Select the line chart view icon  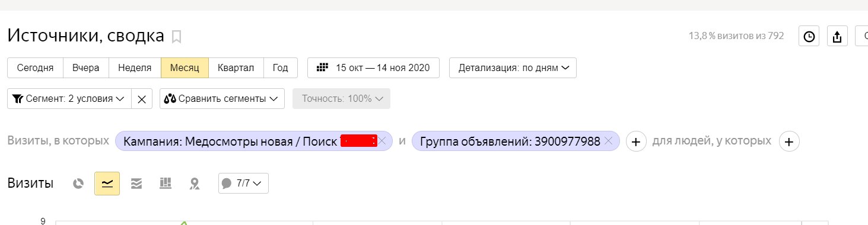tap(107, 184)
